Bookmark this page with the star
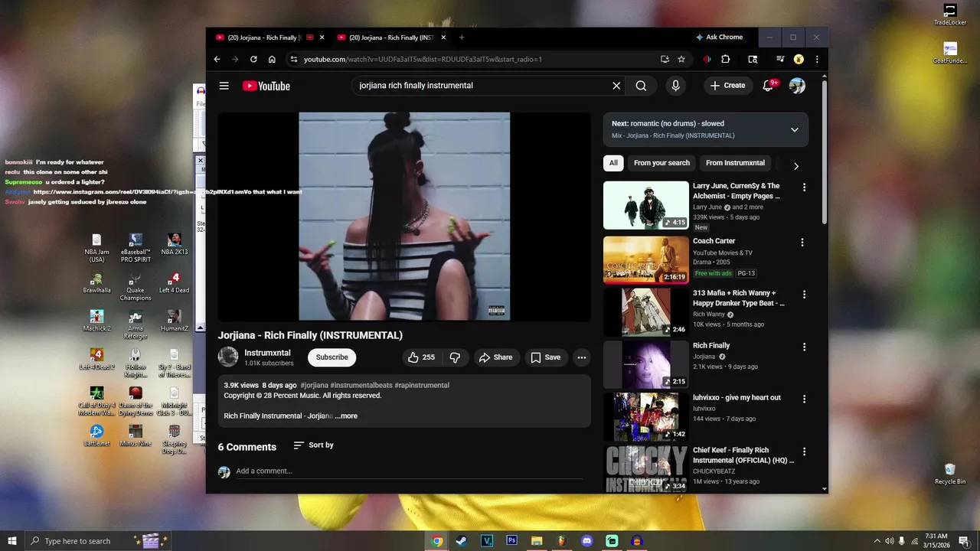 681,59
